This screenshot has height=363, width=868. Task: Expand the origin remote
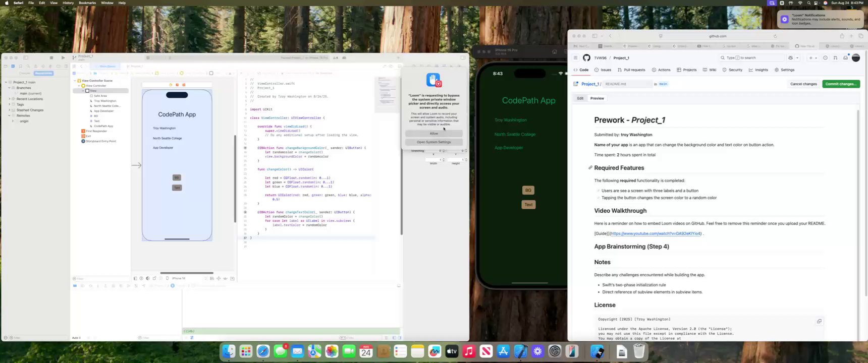click(12, 121)
